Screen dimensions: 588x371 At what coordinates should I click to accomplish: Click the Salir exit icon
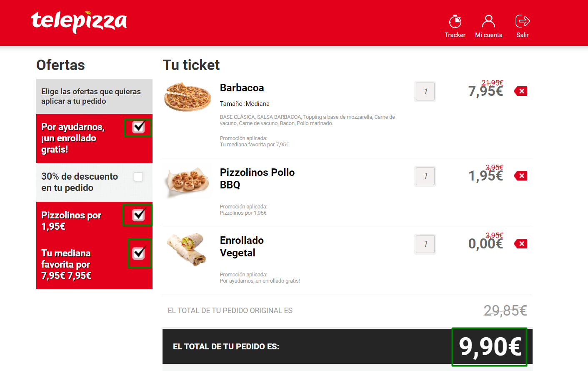(523, 20)
